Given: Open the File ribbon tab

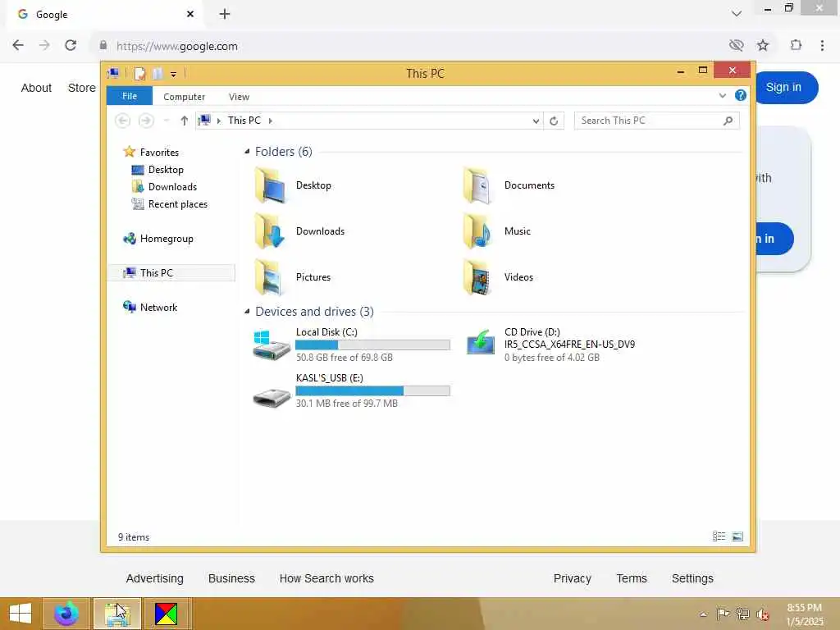Looking at the screenshot, I should pyautogui.click(x=130, y=96).
